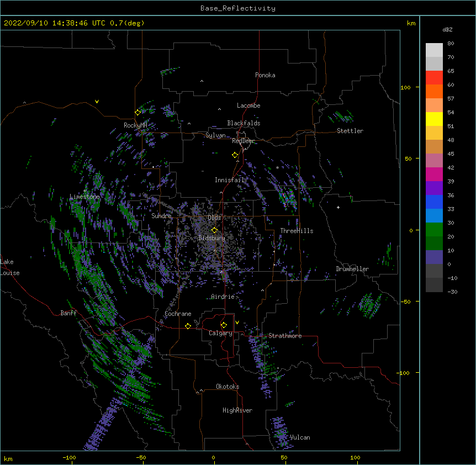The height and width of the screenshot is (465, 476).
Task: Click the yellow diamond marker above Calgary label
Action: (224, 325)
